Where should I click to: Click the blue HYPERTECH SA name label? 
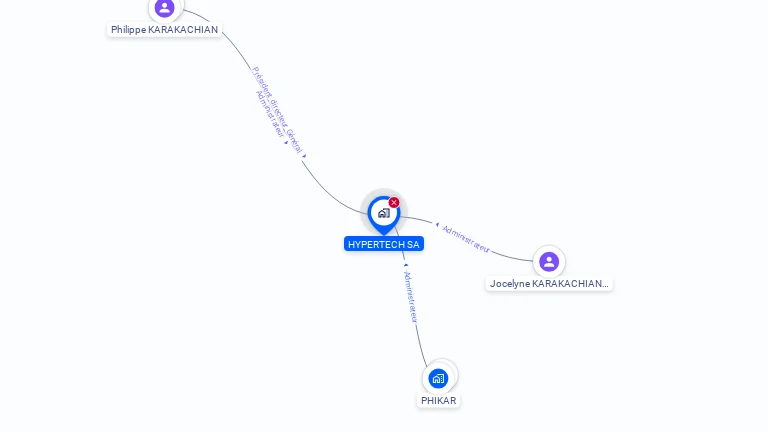pyautogui.click(x=384, y=244)
